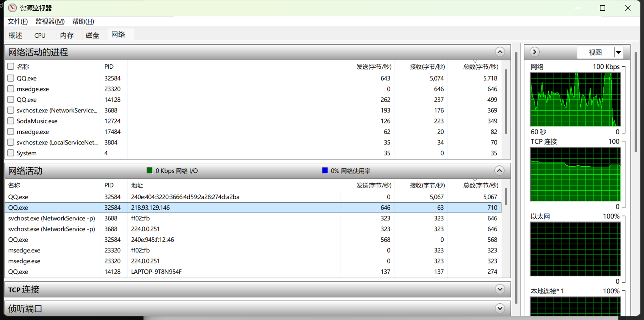Viewport: 644px width, 320px height.
Task: Check the System process checkbox
Action: (11, 153)
